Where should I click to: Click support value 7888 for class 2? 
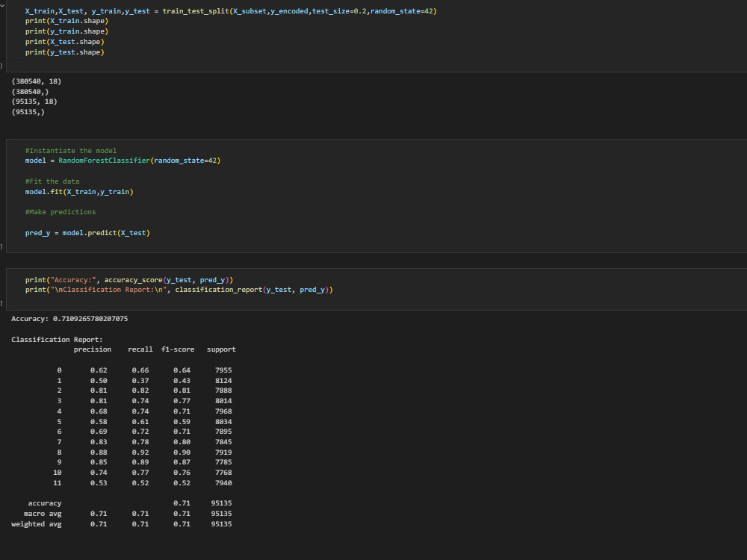[x=223, y=391]
